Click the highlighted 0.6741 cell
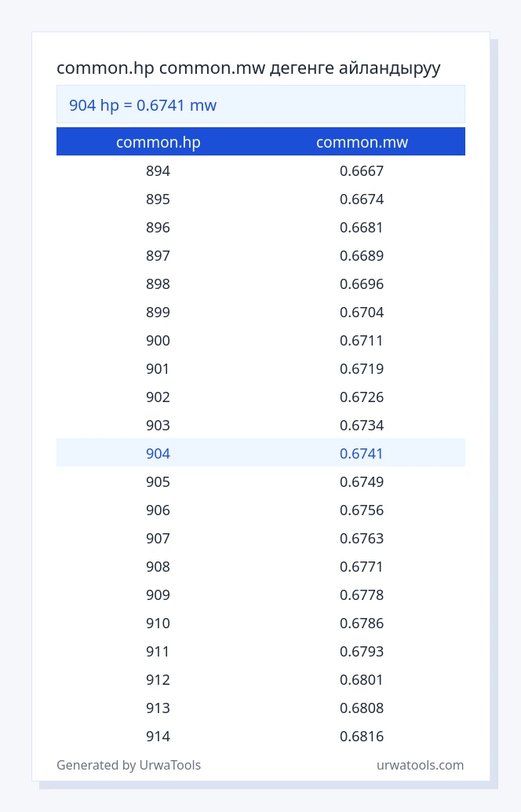The width and height of the screenshot is (521, 812). [x=361, y=453]
